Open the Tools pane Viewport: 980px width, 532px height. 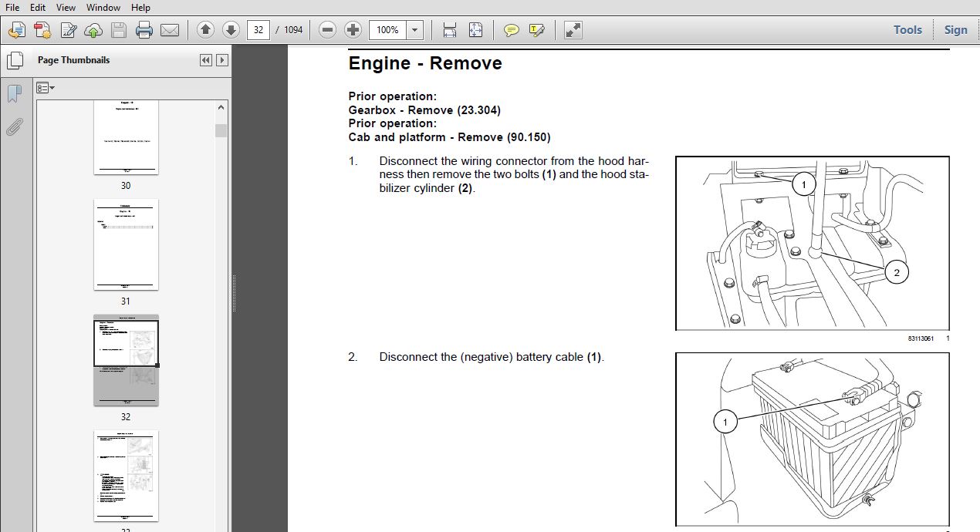(907, 30)
